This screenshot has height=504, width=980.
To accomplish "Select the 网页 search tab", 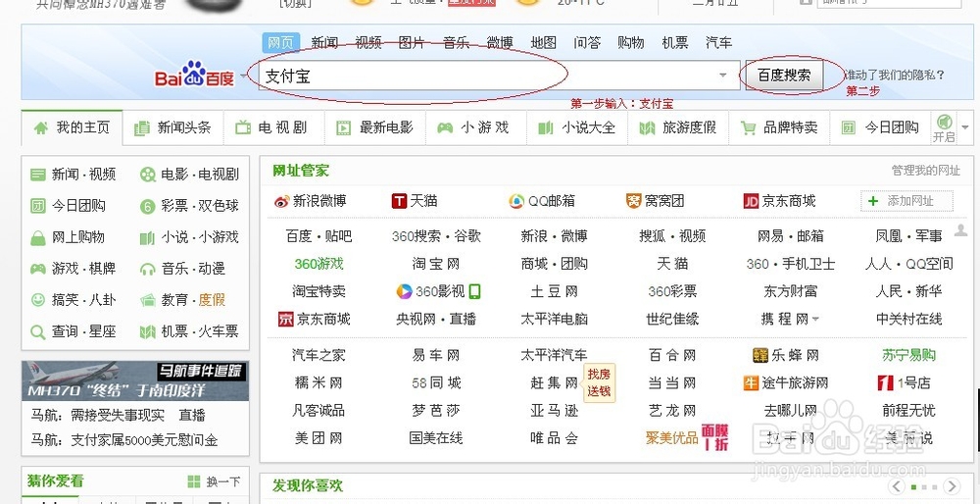I will (x=280, y=42).
